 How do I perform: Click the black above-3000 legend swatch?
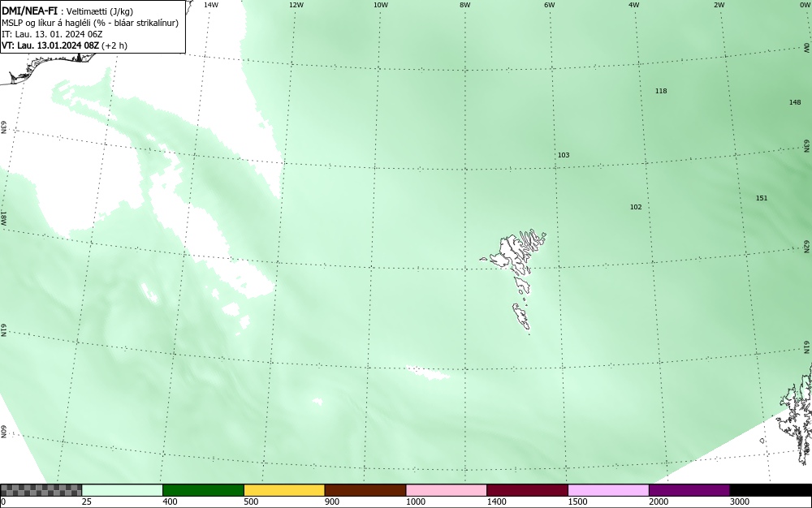771,490
